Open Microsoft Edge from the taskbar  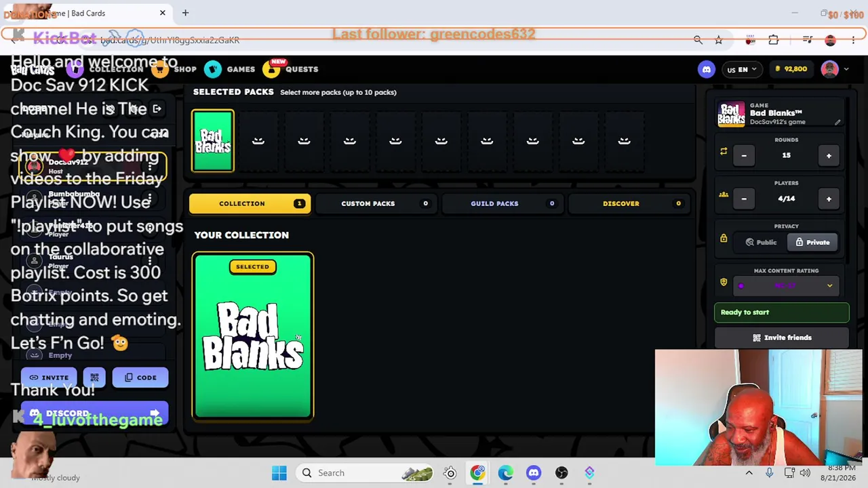(x=506, y=473)
